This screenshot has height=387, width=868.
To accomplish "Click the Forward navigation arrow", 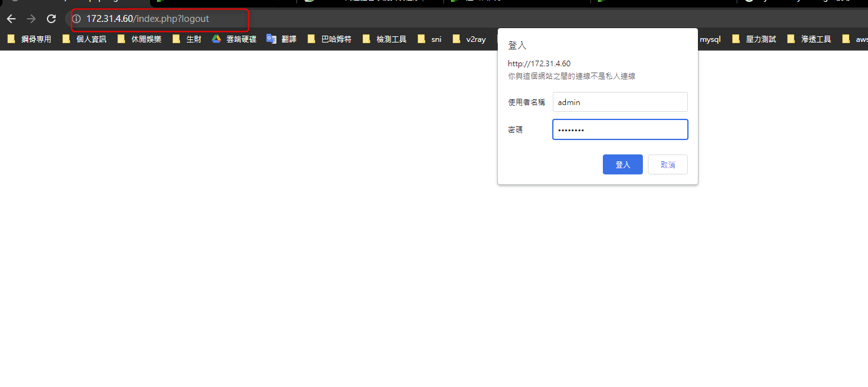I will pos(31,19).
